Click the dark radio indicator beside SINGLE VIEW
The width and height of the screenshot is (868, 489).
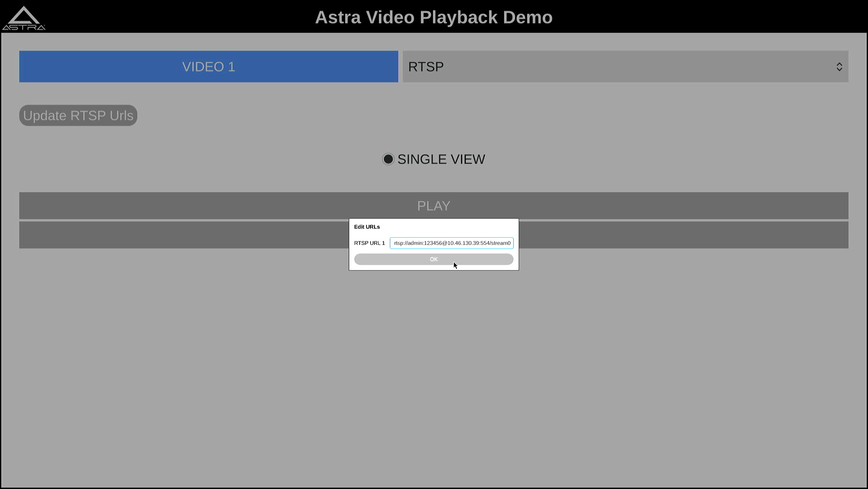tap(388, 159)
